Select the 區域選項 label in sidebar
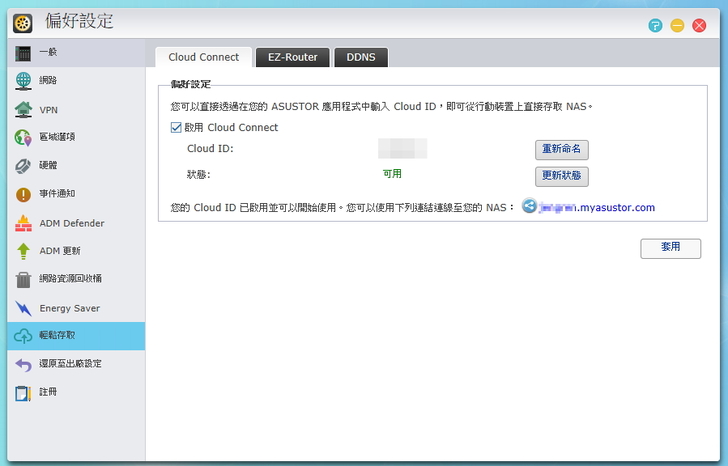728x466 pixels. [57, 137]
